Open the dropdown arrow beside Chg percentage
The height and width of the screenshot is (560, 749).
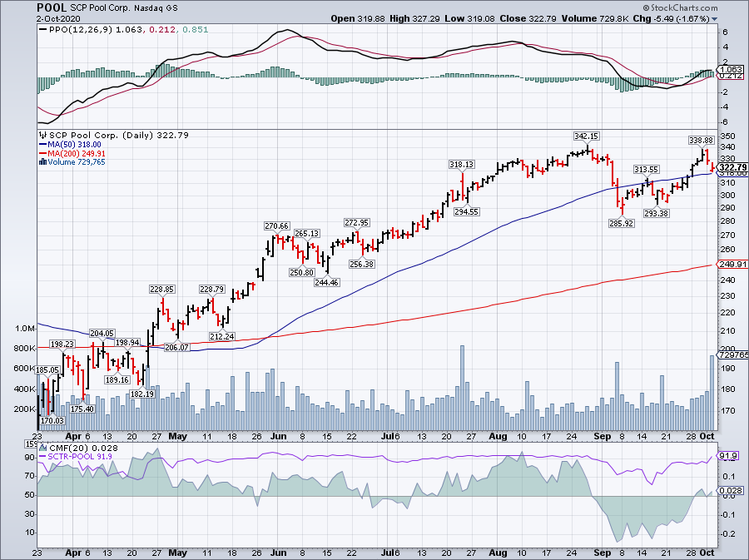tap(715, 19)
